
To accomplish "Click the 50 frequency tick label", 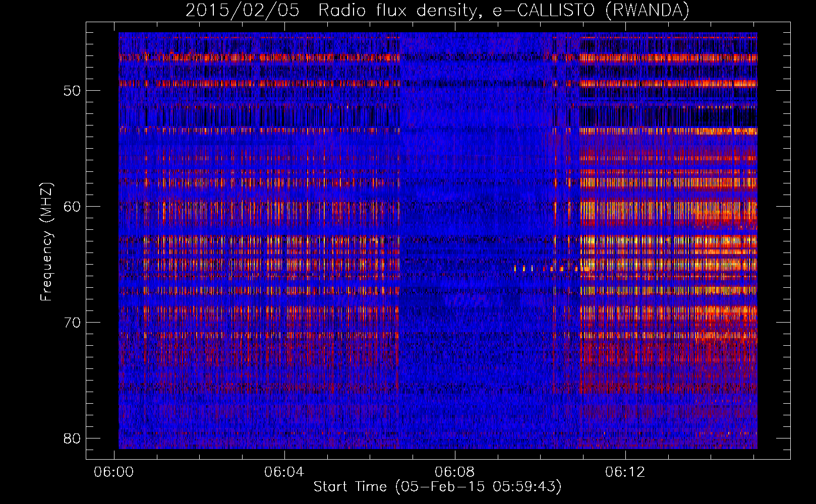I will [x=72, y=91].
